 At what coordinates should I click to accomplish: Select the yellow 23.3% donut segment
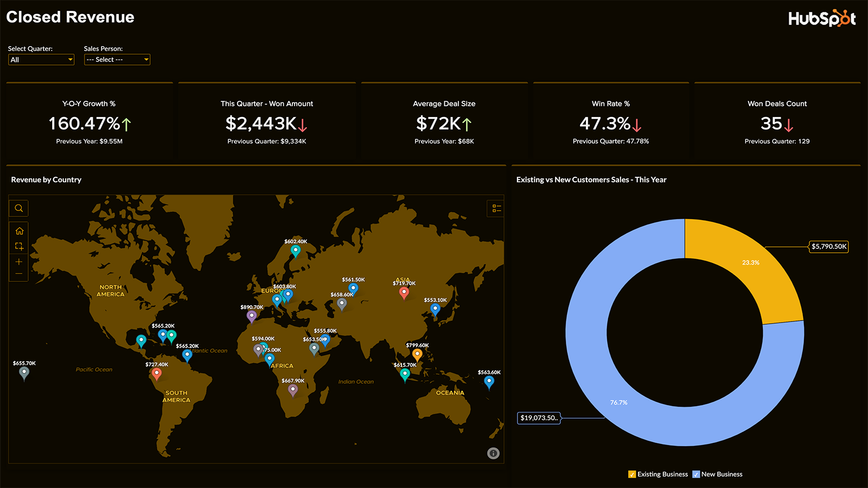pos(751,262)
